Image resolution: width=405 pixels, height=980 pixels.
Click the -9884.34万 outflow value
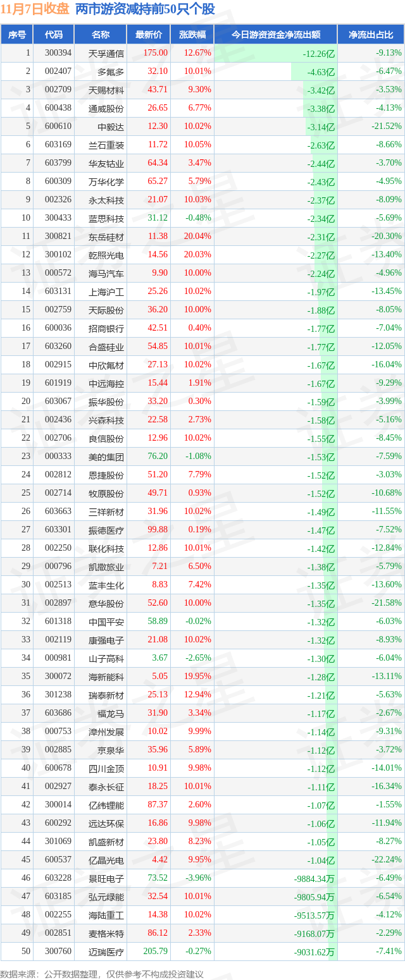pyautogui.click(x=315, y=878)
